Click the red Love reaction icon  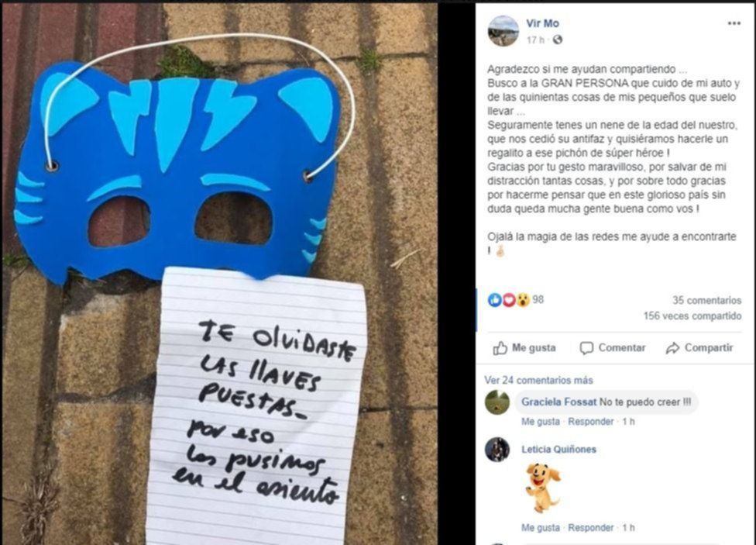[x=509, y=300]
